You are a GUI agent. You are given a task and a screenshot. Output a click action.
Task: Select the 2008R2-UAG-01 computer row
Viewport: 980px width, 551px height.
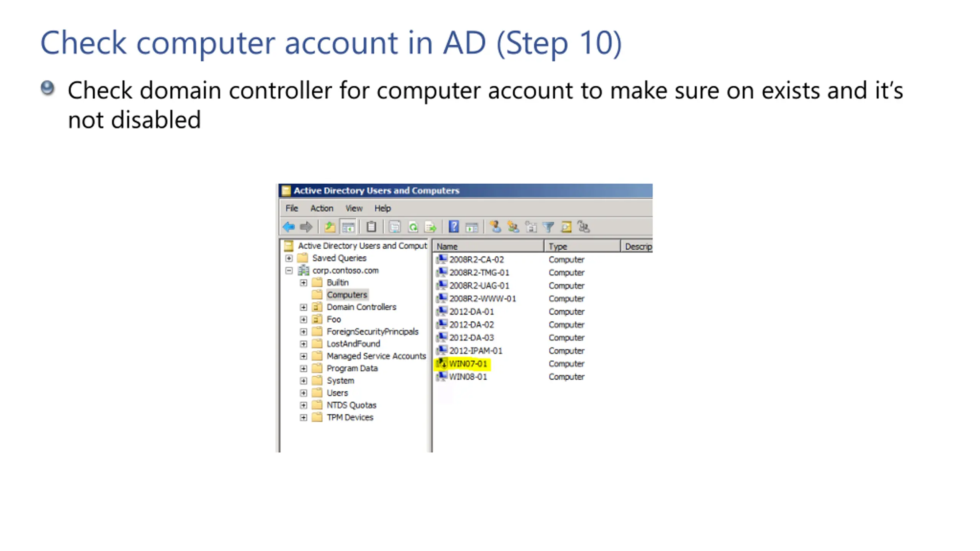[x=511, y=285]
